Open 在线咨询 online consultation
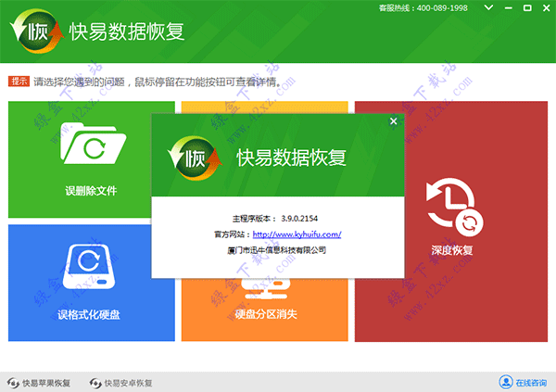This screenshot has height=392, width=556. click(523, 383)
